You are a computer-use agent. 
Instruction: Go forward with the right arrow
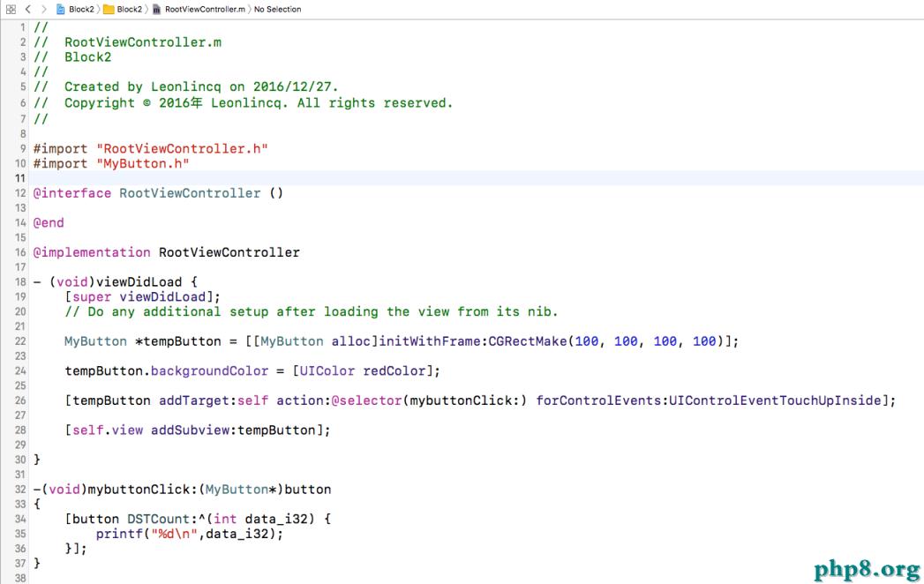point(43,9)
